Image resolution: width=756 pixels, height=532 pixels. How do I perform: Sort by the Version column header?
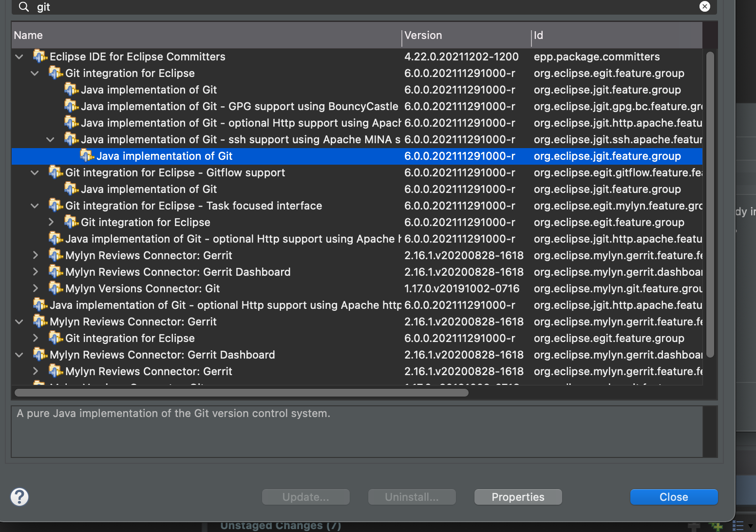tap(423, 35)
